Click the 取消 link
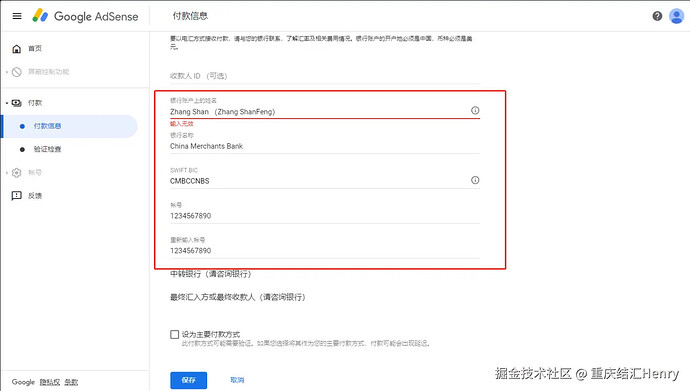 (x=237, y=380)
